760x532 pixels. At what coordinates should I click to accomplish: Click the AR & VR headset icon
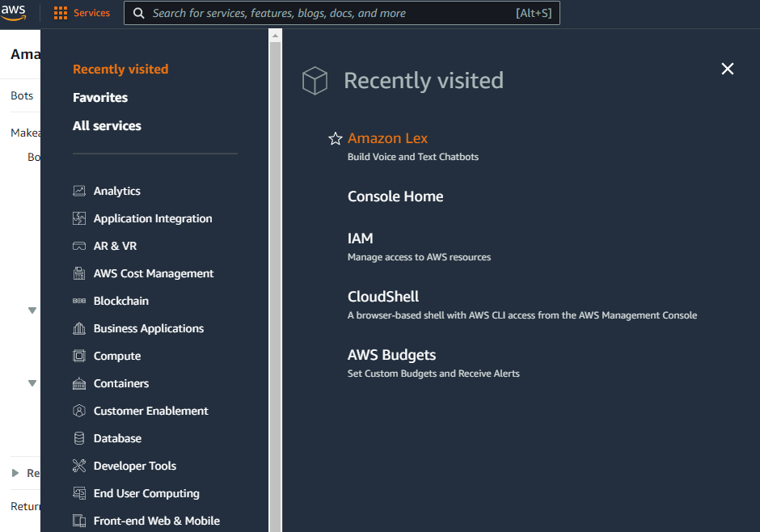(79, 246)
